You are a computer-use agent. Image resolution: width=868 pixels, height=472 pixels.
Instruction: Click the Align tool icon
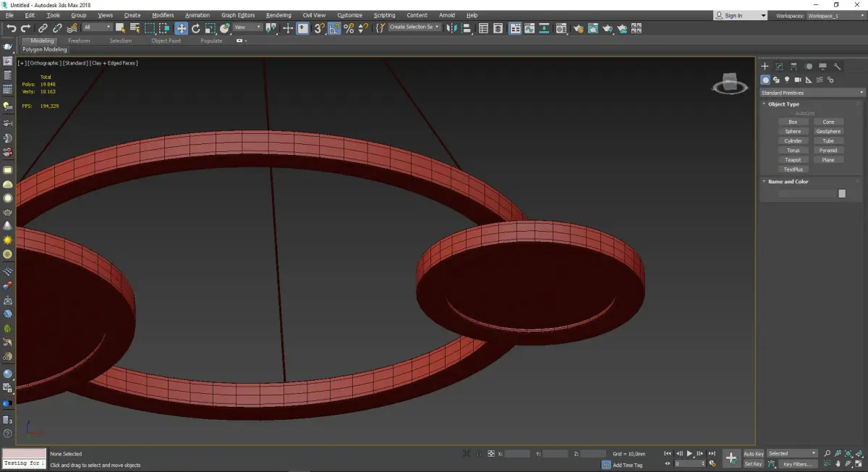(x=466, y=28)
